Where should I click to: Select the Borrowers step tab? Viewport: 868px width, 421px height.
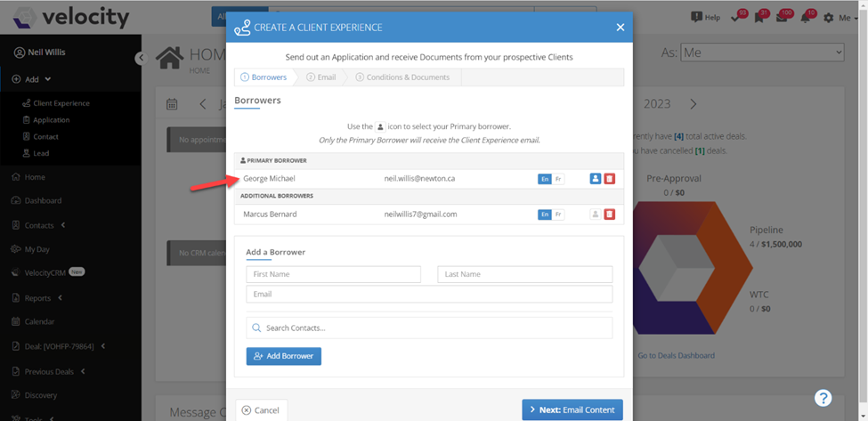click(x=264, y=77)
